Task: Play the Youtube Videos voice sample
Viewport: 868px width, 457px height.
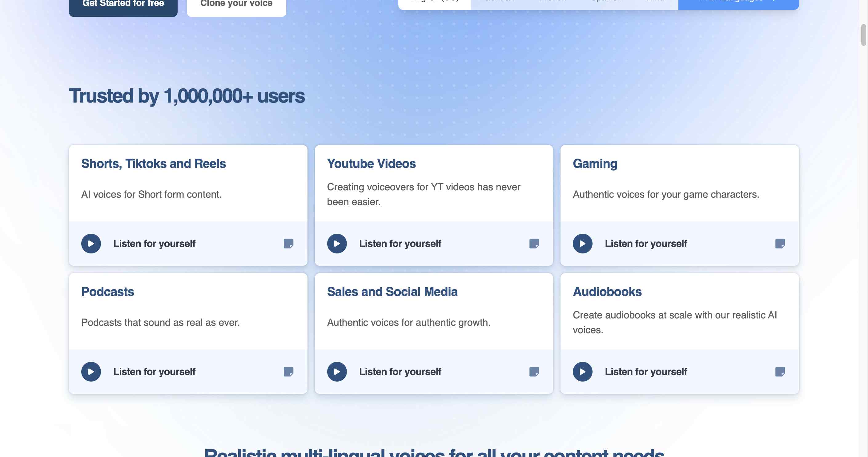Action: tap(337, 243)
